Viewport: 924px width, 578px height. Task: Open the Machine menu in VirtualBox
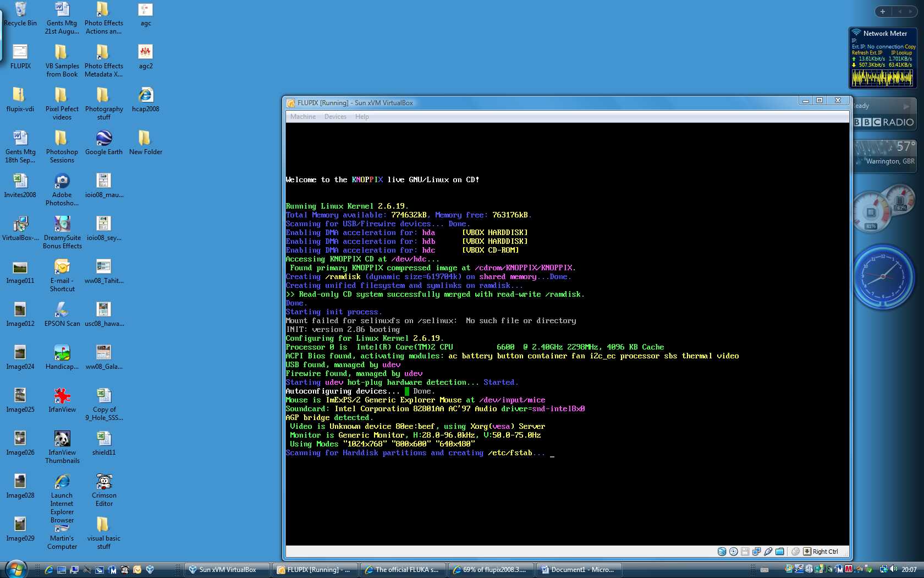point(303,117)
